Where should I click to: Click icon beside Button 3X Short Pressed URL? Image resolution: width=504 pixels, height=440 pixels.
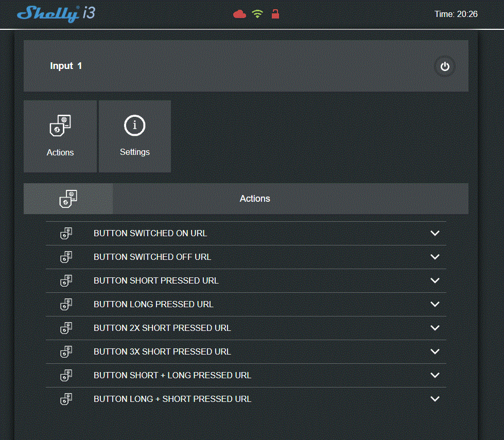pos(66,351)
